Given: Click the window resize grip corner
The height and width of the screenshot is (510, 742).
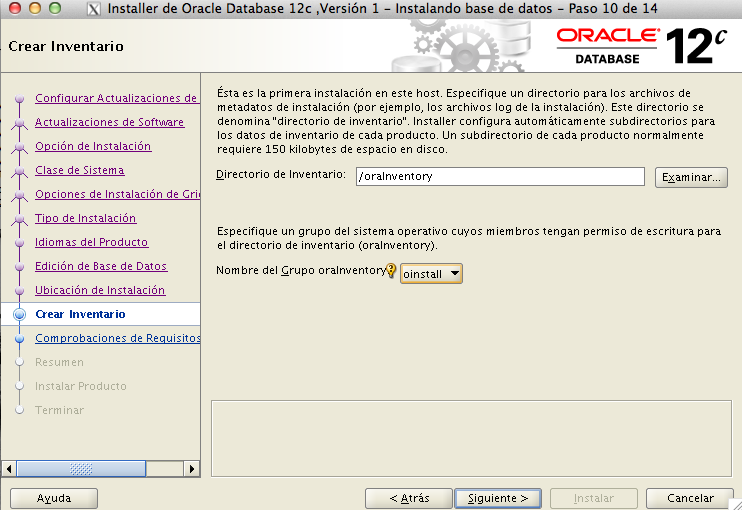Looking at the screenshot, I should (x=736, y=504).
